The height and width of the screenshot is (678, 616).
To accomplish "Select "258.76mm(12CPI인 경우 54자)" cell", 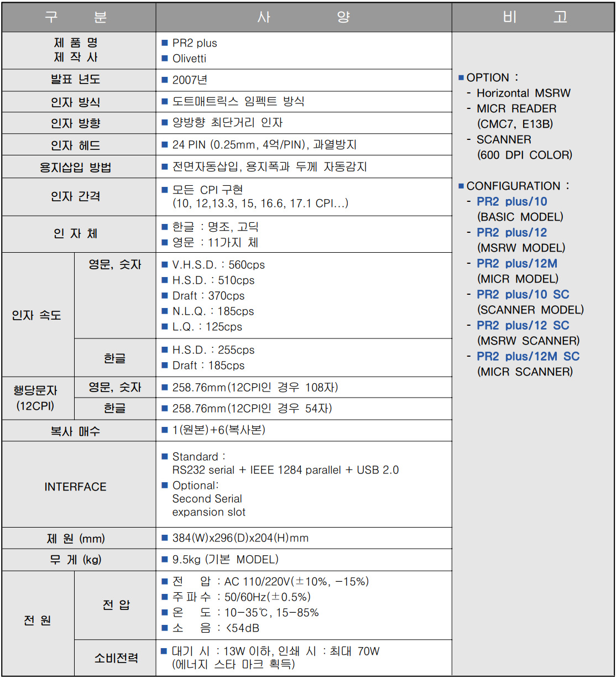I will coord(252,409).
